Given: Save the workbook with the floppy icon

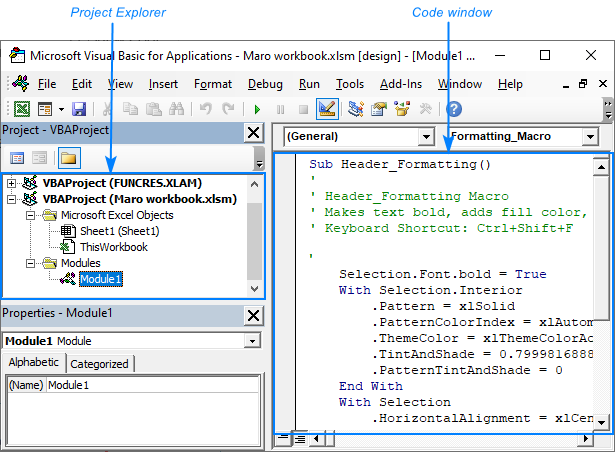Looking at the screenshot, I should tap(79, 109).
